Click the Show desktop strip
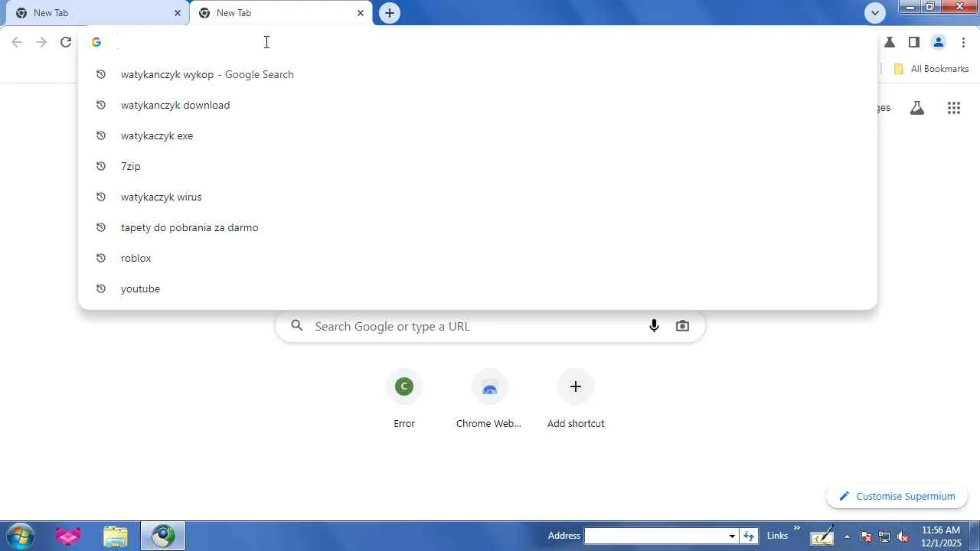The width and height of the screenshot is (980, 551). tap(975, 536)
